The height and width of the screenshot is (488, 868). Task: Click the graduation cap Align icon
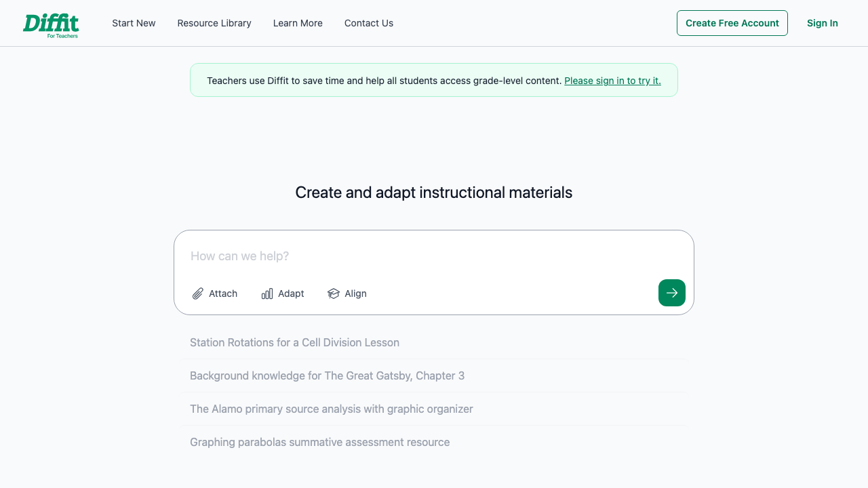click(x=334, y=293)
